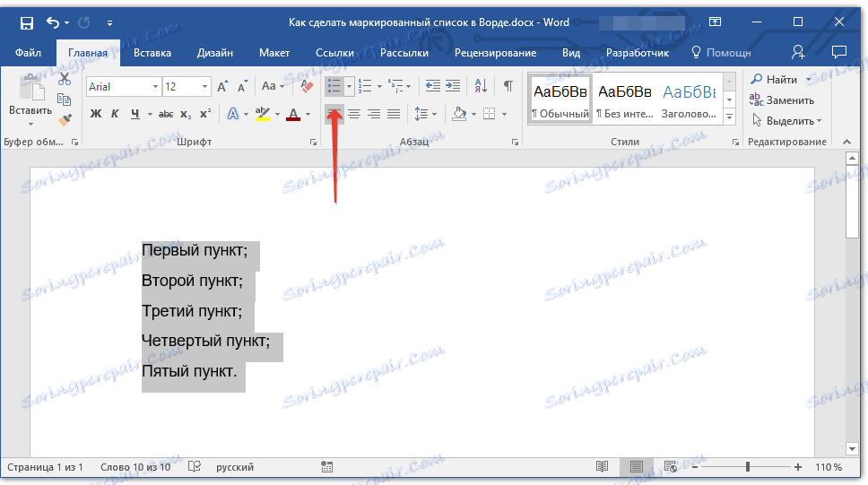Decrease font size with the smaller A icon
Viewport: 868px width, 485px height.
[x=242, y=86]
